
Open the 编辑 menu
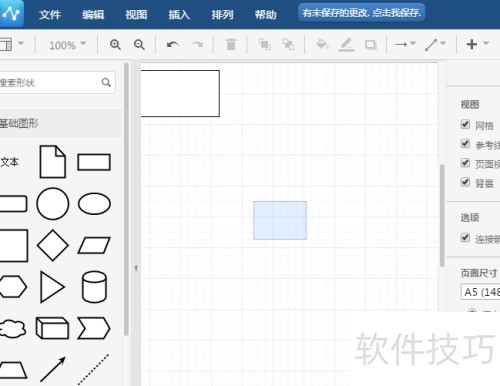[93, 15]
